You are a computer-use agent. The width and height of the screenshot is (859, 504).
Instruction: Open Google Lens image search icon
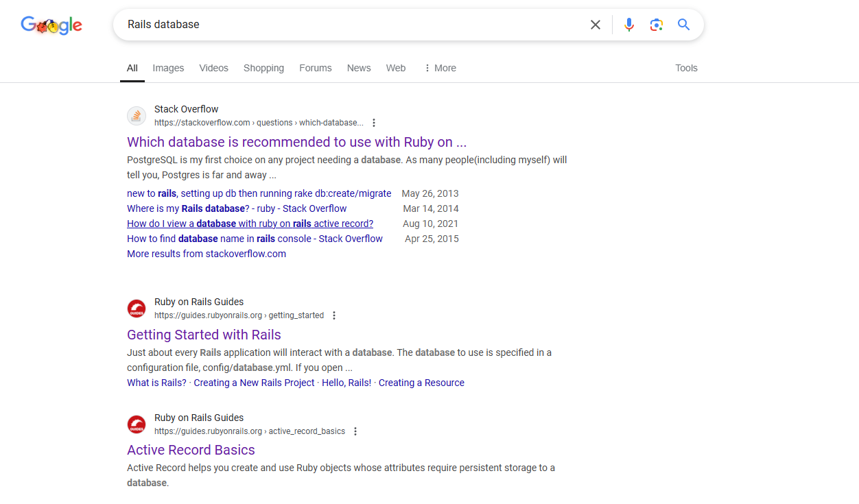[x=657, y=25]
